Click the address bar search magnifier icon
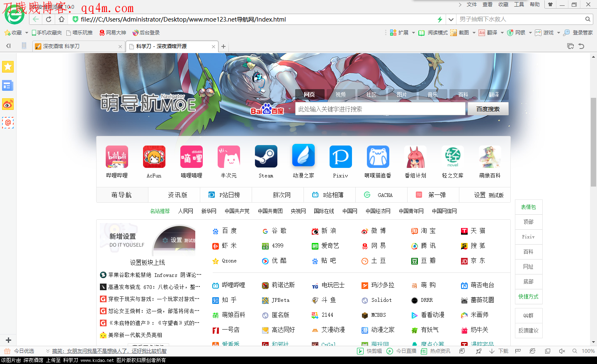 click(x=587, y=19)
